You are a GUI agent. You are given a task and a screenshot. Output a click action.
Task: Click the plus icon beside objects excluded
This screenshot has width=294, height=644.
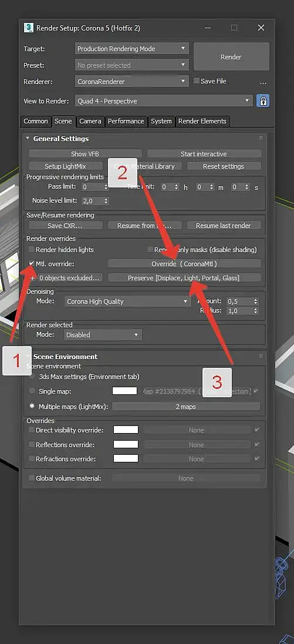33,278
